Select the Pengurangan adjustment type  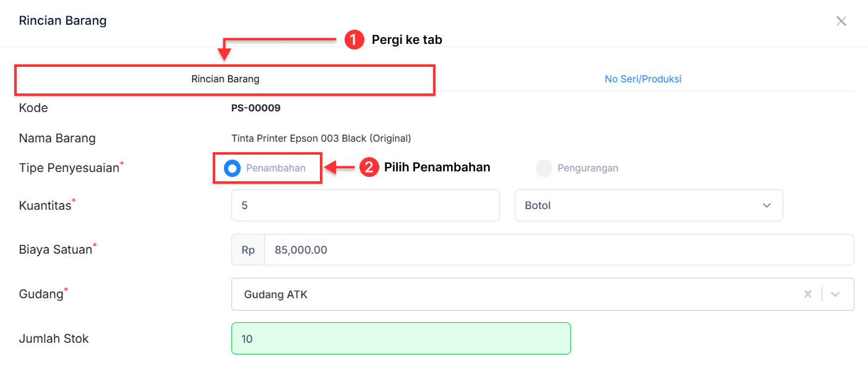tap(544, 168)
